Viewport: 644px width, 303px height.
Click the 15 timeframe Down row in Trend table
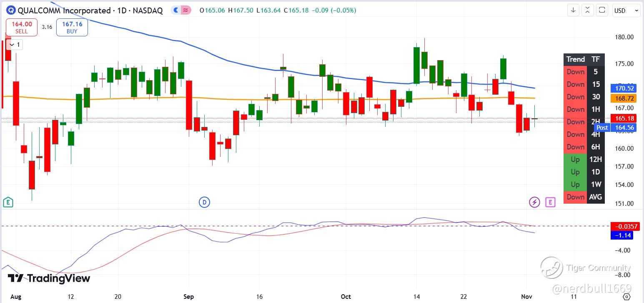point(584,84)
